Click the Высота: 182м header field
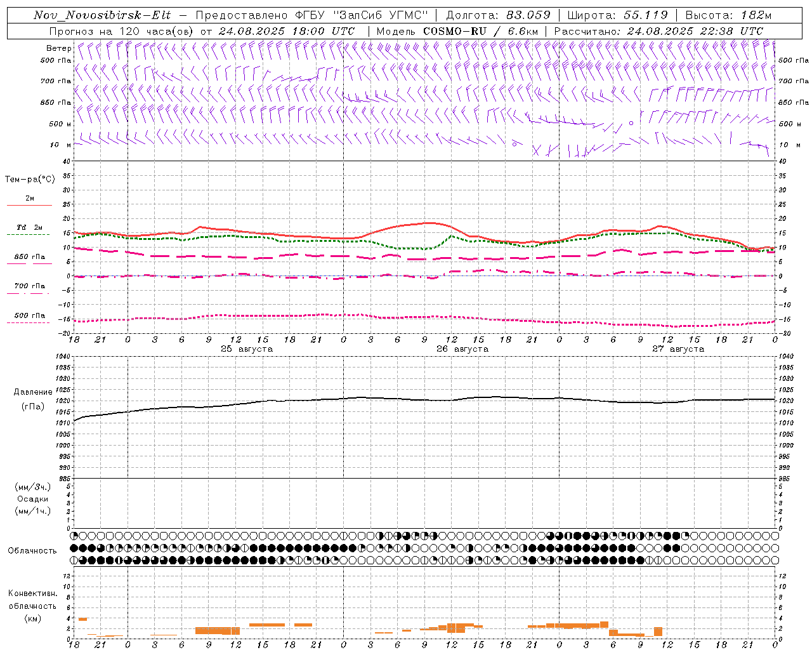Viewport: 812px width, 650px height. (729, 15)
